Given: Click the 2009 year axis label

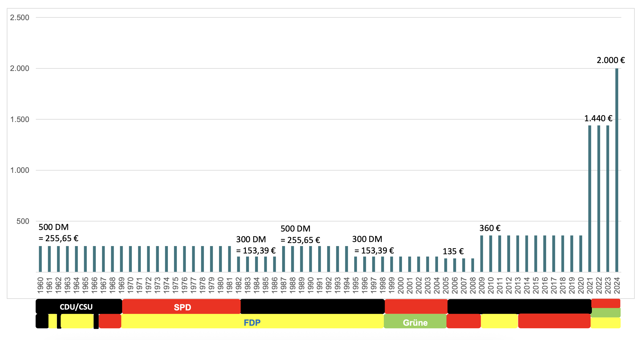Looking at the screenshot, I should point(481,286).
